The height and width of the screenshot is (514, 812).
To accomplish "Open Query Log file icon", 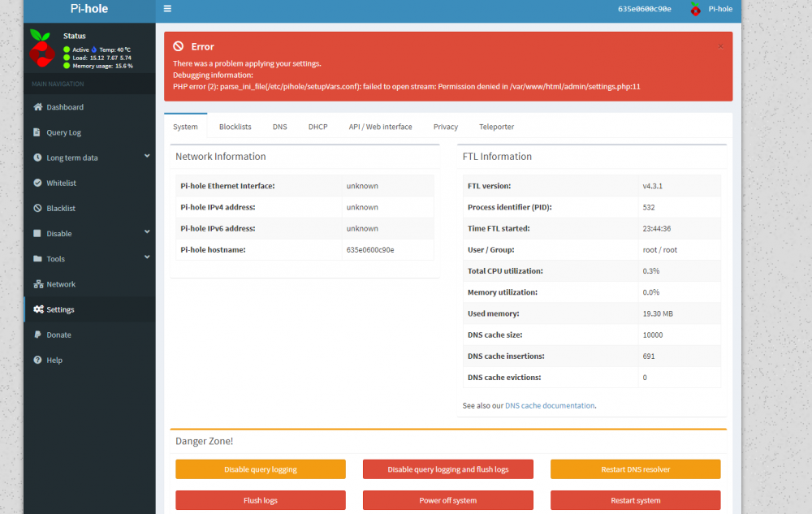I will click(x=37, y=132).
